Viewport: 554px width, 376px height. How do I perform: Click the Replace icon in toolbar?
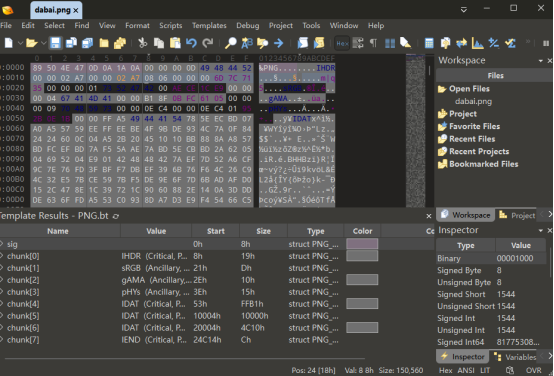[247, 43]
